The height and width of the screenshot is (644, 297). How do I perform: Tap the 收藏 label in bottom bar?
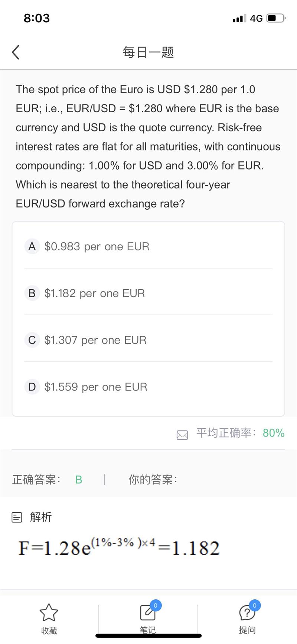pos(49,631)
